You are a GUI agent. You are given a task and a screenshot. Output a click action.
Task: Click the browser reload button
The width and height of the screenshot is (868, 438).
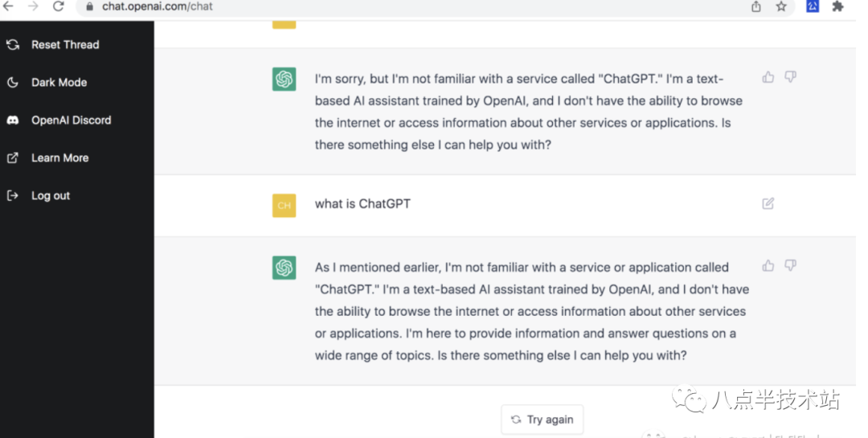pyautogui.click(x=58, y=6)
